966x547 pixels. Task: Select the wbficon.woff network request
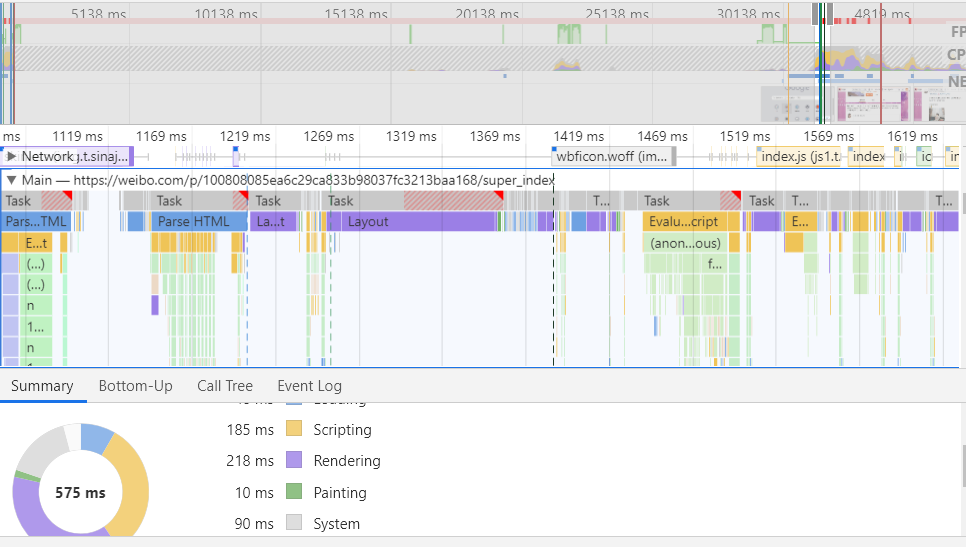click(614, 156)
